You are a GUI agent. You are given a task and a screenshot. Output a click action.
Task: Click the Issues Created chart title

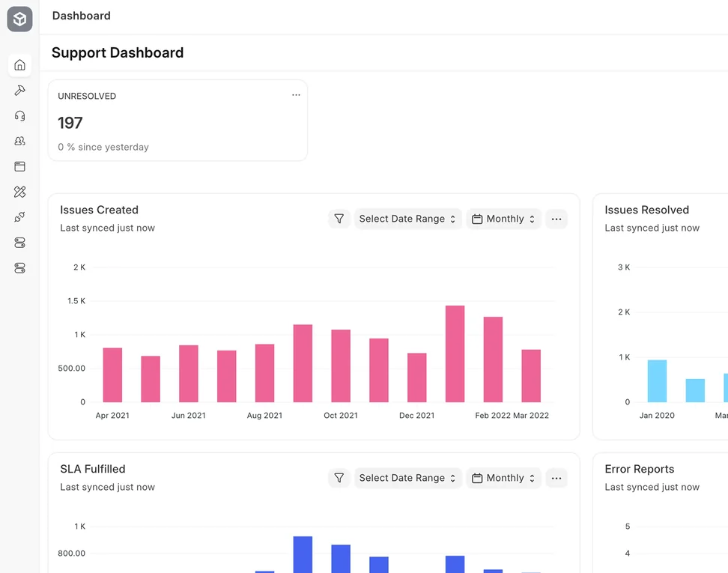point(99,210)
